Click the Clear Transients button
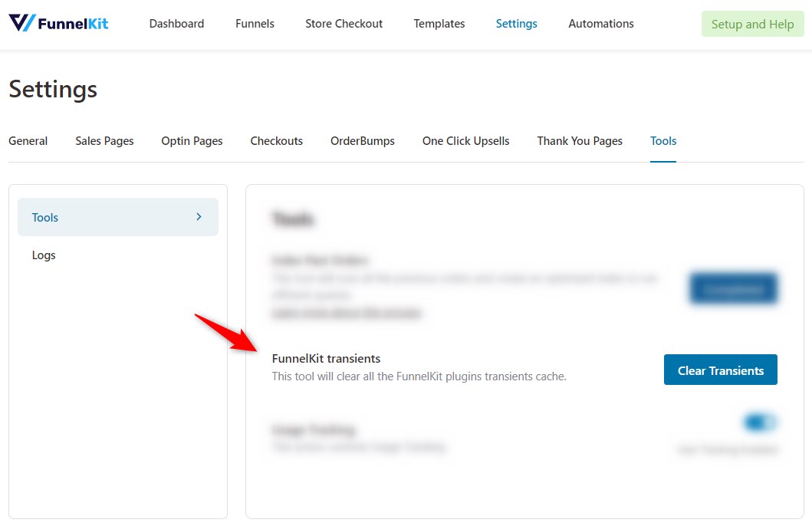This screenshot has width=812, height=526. click(x=720, y=370)
